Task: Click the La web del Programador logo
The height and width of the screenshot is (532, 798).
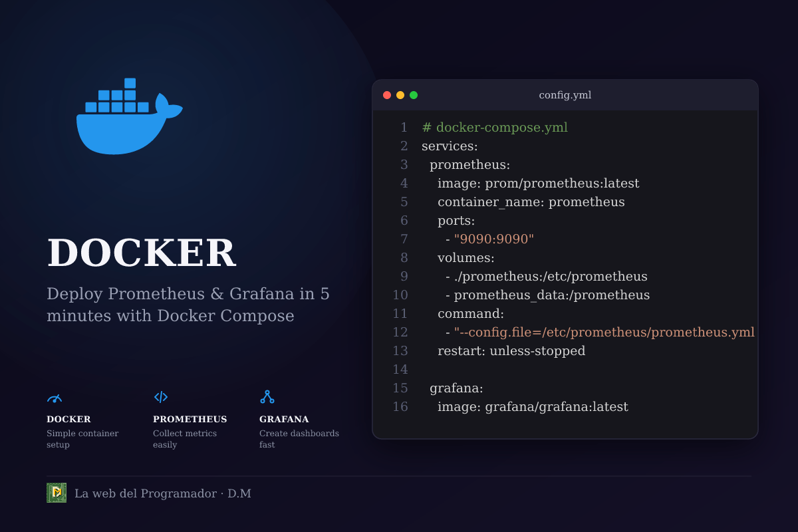Action: coord(57,493)
